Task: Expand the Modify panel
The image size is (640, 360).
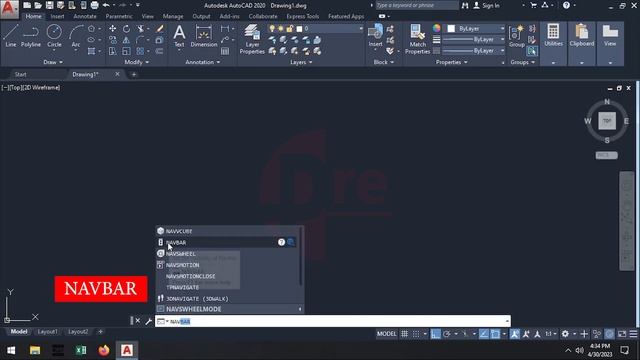Action: 137,62
